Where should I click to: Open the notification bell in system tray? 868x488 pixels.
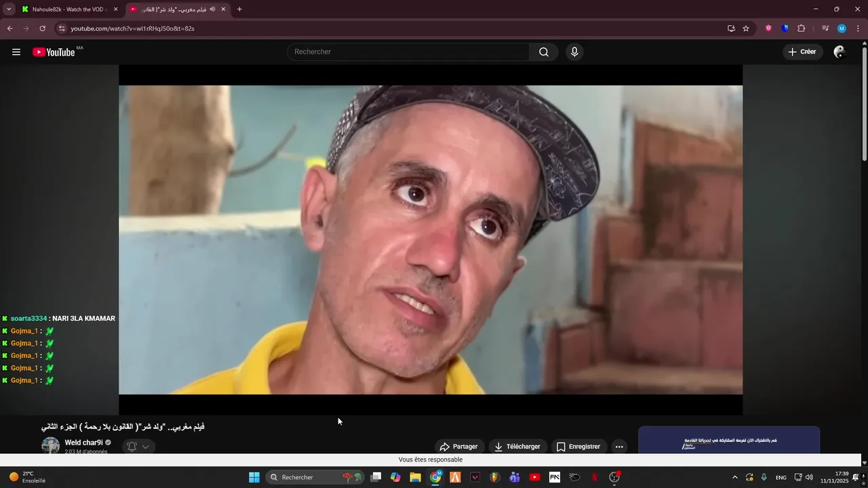click(x=856, y=477)
